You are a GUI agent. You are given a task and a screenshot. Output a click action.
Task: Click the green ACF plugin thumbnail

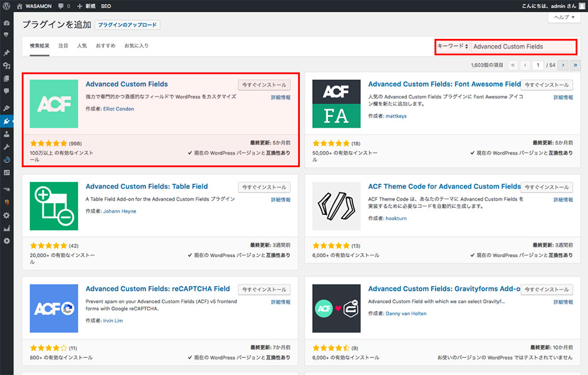[x=54, y=104]
